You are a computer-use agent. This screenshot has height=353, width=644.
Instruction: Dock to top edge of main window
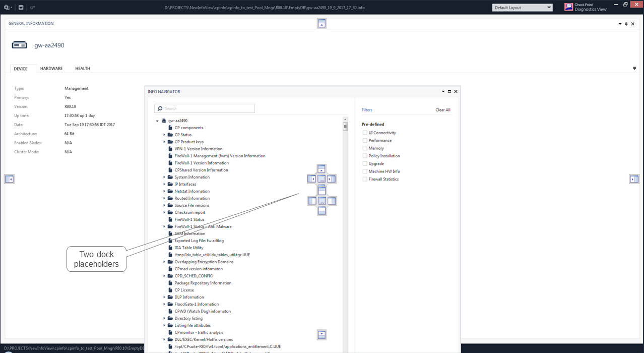click(x=321, y=24)
